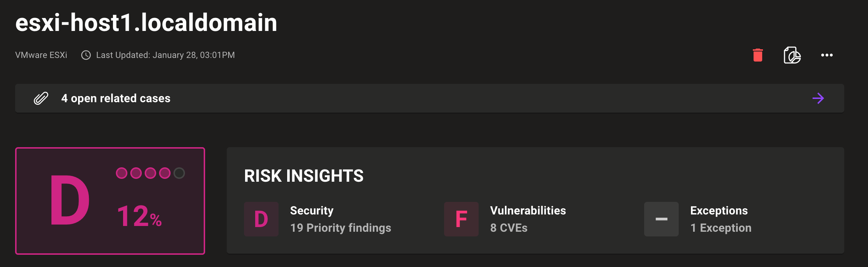
Task: Click the 4 open related cases text
Action: pyautogui.click(x=116, y=98)
